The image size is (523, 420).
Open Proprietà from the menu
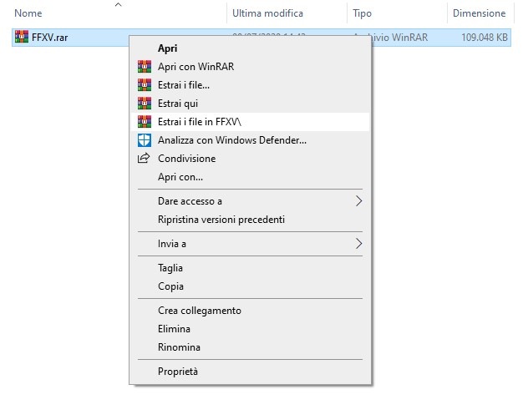(x=250, y=372)
